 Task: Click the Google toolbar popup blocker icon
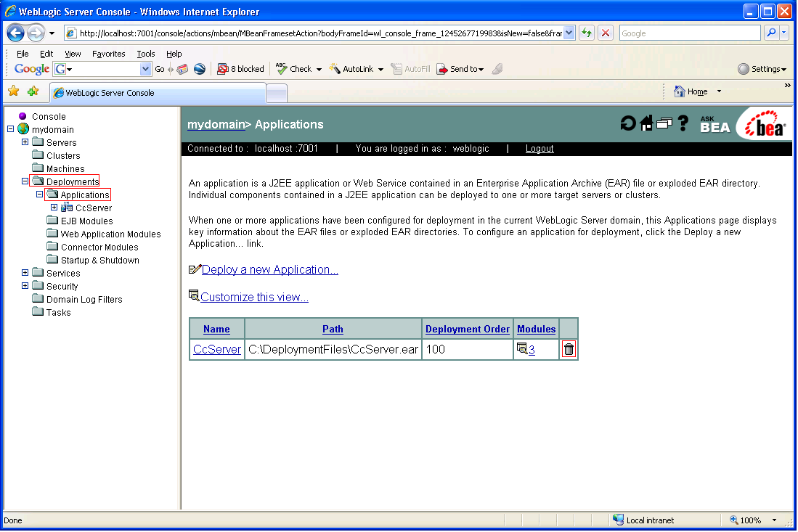pos(222,69)
